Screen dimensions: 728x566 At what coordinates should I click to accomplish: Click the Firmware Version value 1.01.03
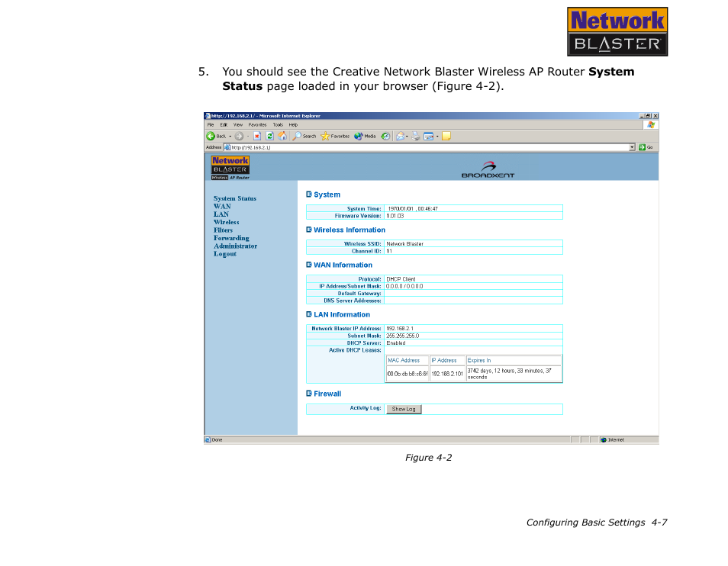coord(395,216)
